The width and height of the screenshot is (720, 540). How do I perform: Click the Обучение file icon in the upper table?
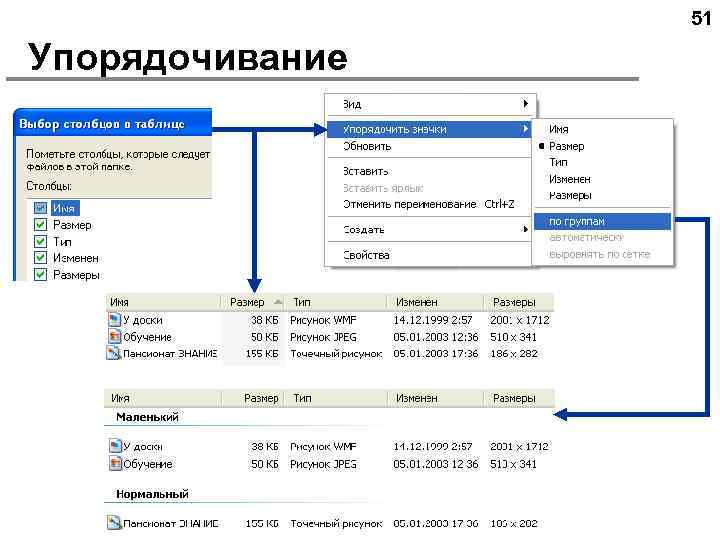(x=114, y=337)
